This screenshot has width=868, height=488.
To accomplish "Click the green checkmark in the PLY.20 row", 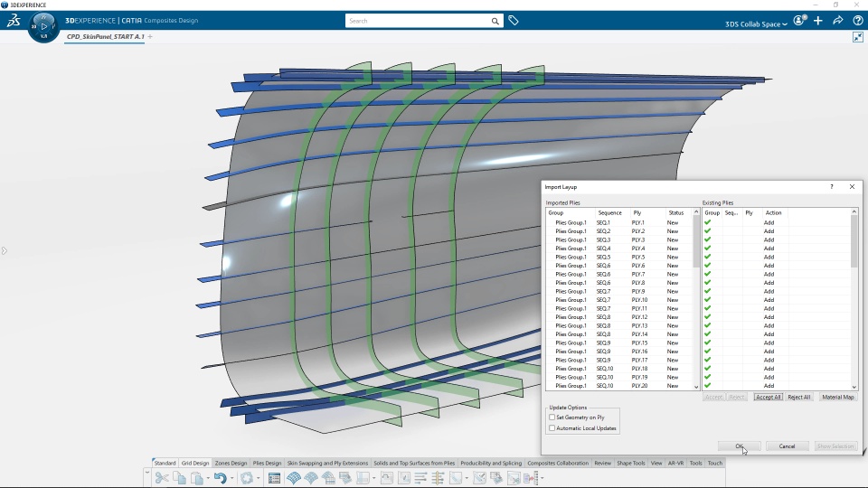I will (707, 386).
